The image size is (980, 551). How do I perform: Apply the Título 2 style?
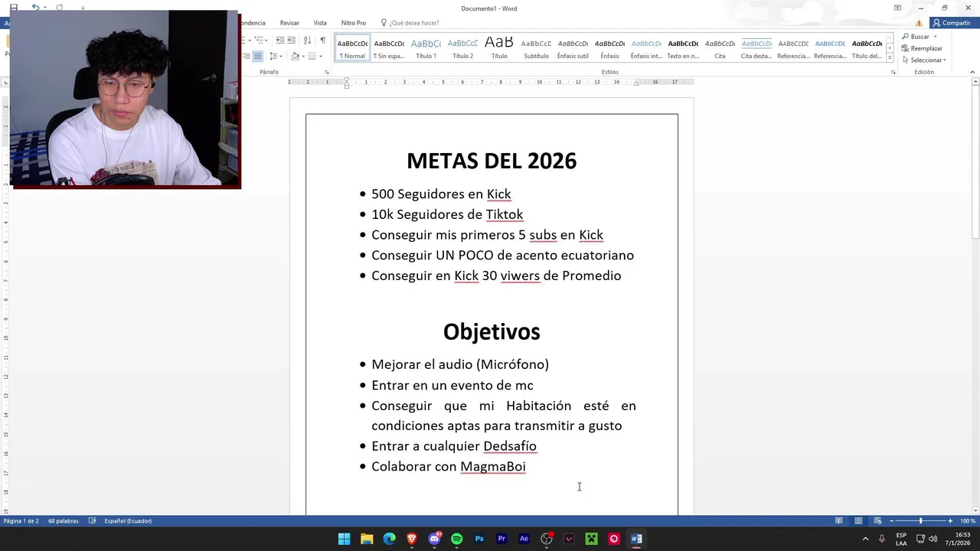coord(462,47)
